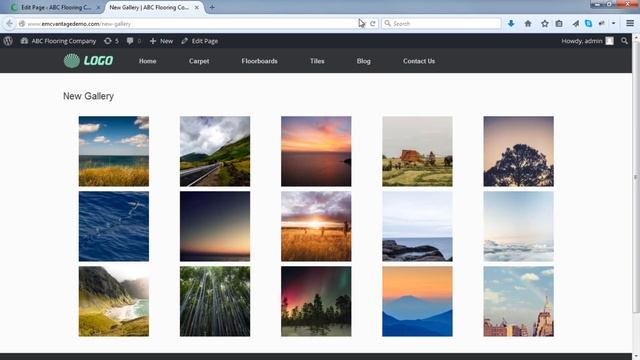The width and height of the screenshot is (640, 360).
Task: Click the vertical page scrollbar
Action: click(636, 176)
